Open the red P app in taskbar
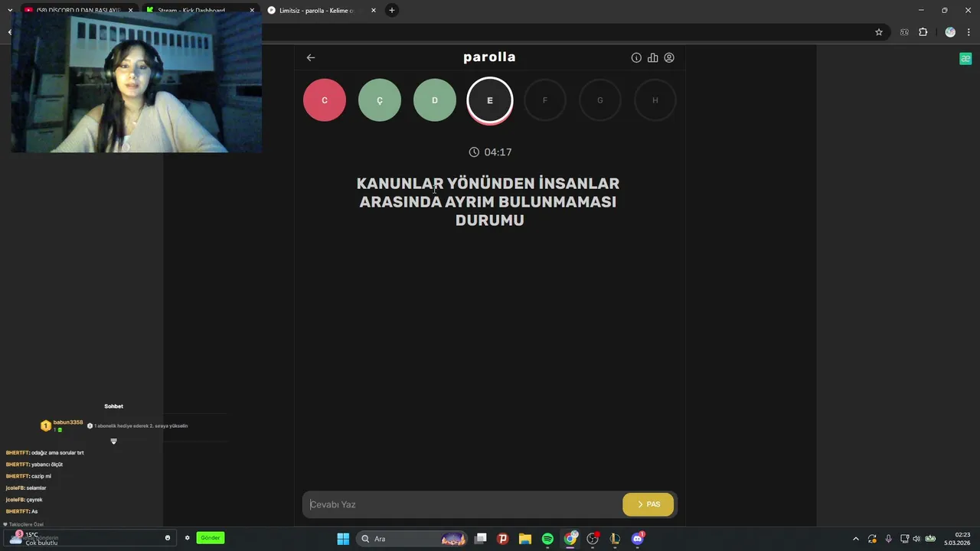This screenshot has width=980, height=551. tap(503, 539)
